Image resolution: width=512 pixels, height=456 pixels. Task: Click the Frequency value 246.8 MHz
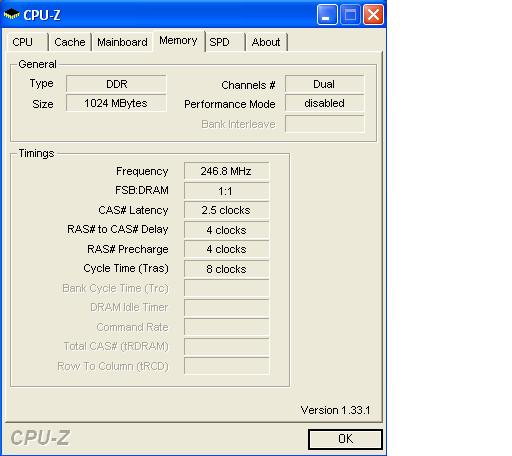(226, 171)
